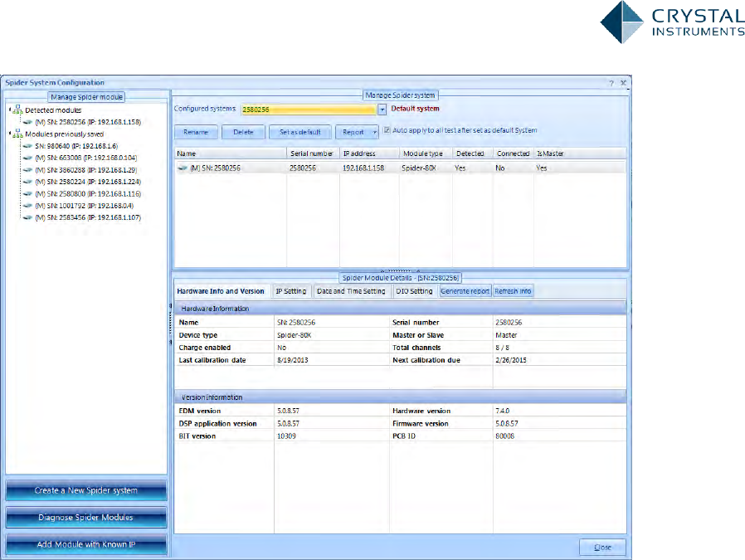The height and width of the screenshot is (560, 745).
Task: Click the Set as default button
Action: [300, 132]
